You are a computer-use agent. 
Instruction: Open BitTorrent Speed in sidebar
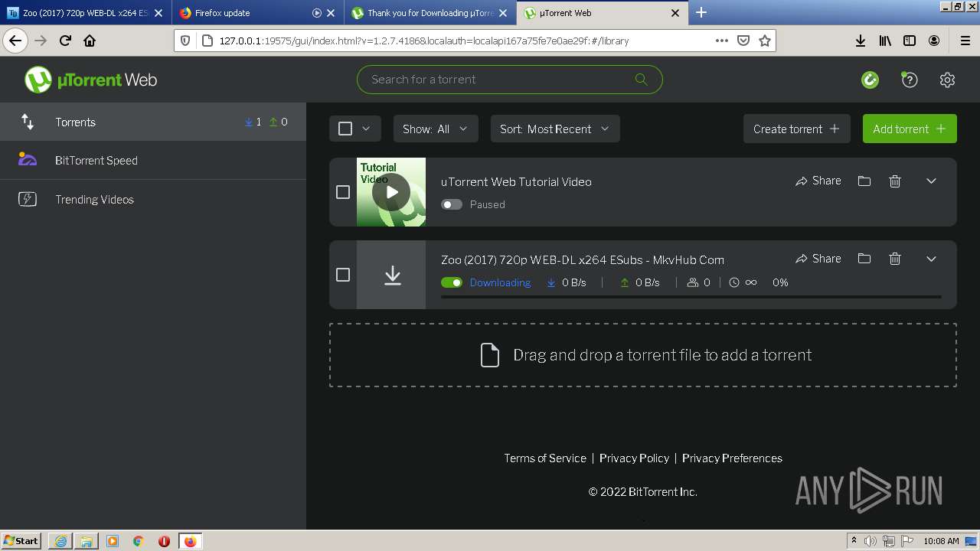pos(153,160)
